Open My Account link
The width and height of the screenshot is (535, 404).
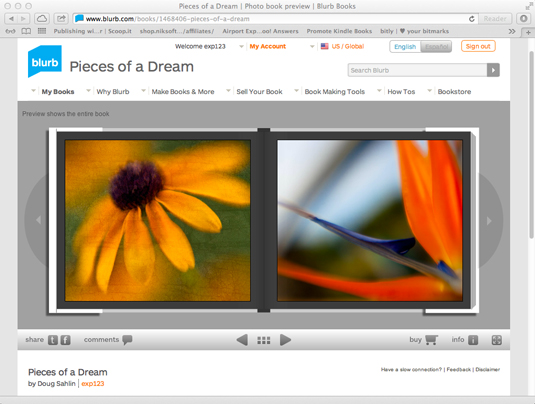pyautogui.click(x=268, y=46)
